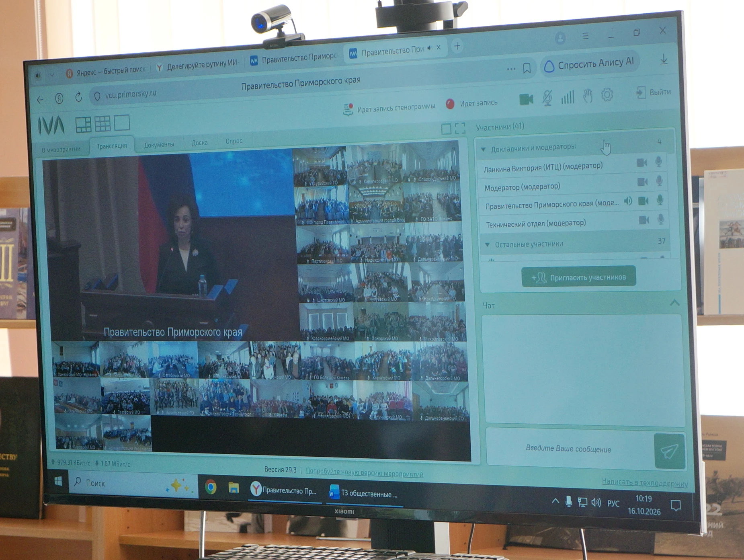Collapse the Докладчики и модераторы group

[x=483, y=149]
